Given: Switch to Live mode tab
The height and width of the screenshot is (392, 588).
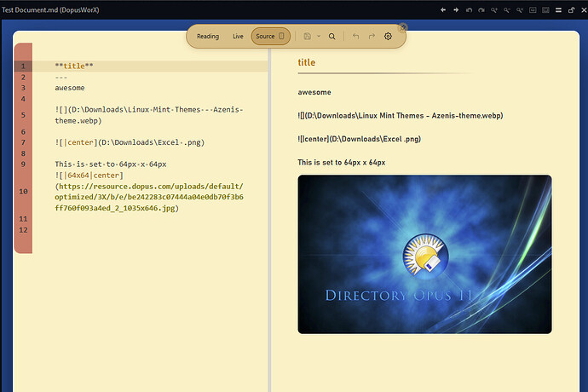Looking at the screenshot, I should pyautogui.click(x=238, y=37).
